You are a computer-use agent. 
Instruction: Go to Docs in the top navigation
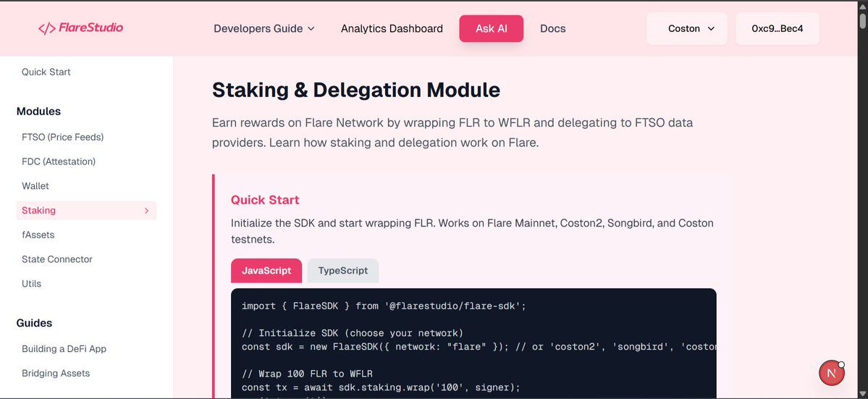click(553, 28)
